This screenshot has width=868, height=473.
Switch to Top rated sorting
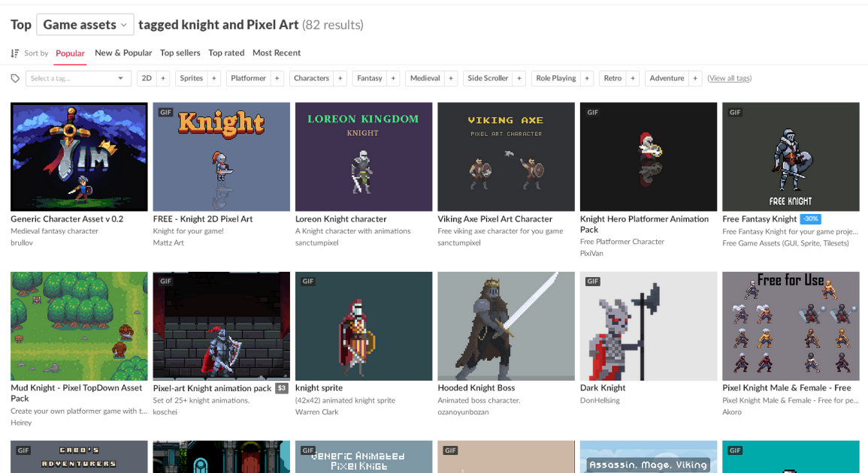coord(226,53)
